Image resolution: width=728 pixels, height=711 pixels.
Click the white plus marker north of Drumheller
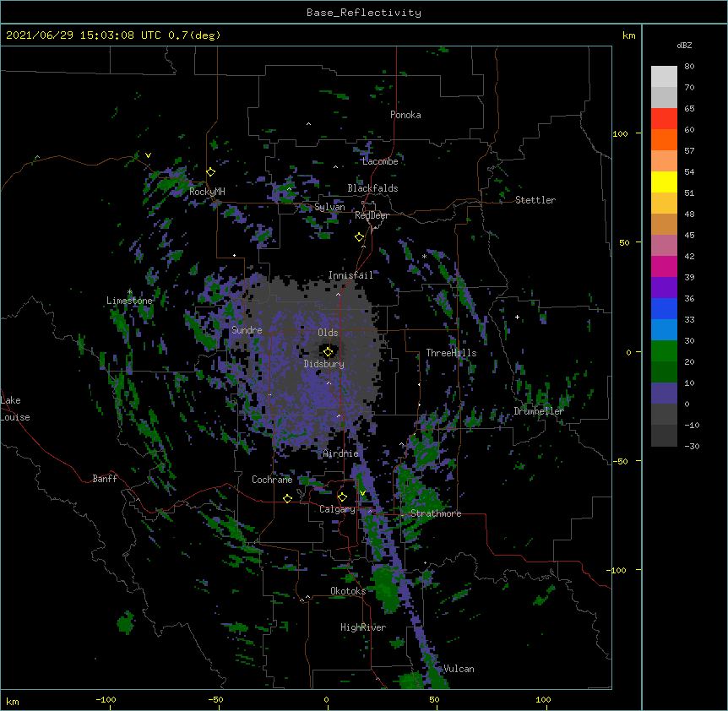[x=517, y=317]
